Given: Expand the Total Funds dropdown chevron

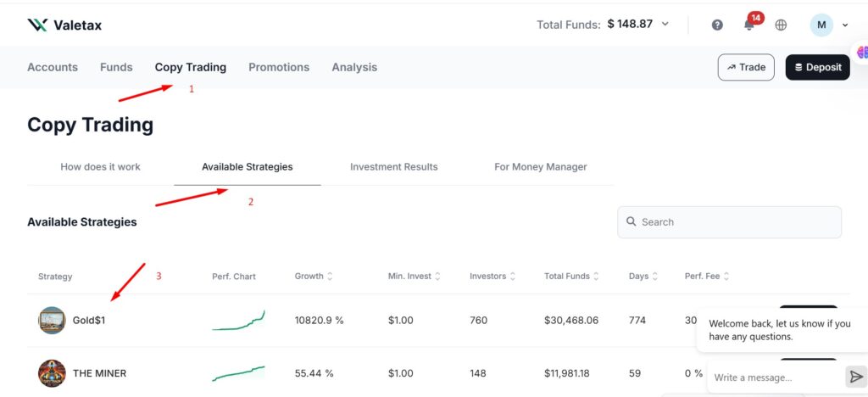Looking at the screenshot, I should pyautogui.click(x=665, y=24).
